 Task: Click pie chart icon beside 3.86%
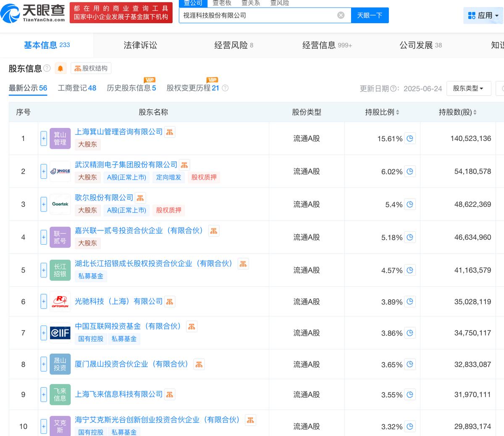(x=410, y=333)
